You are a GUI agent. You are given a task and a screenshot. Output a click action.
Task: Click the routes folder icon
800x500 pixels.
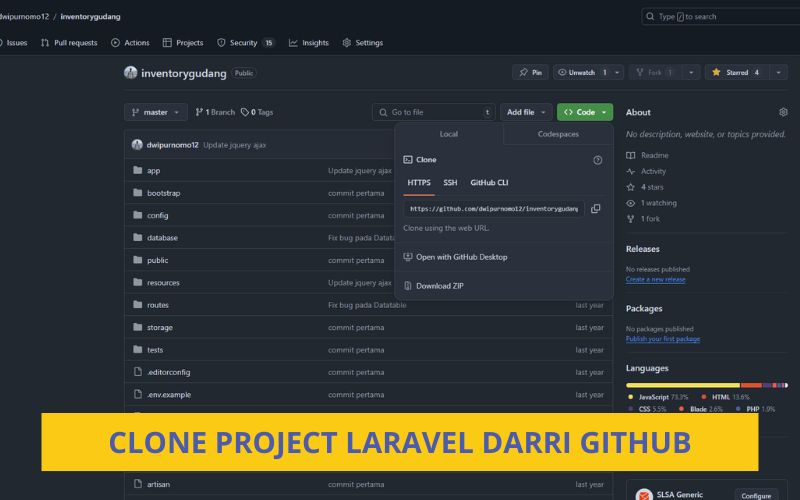click(137, 305)
